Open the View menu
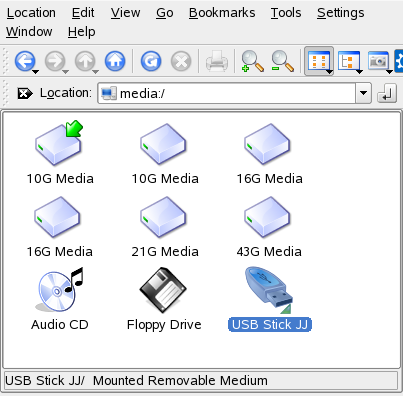The height and width of the screenshot is (396, 403). [125, 13]
